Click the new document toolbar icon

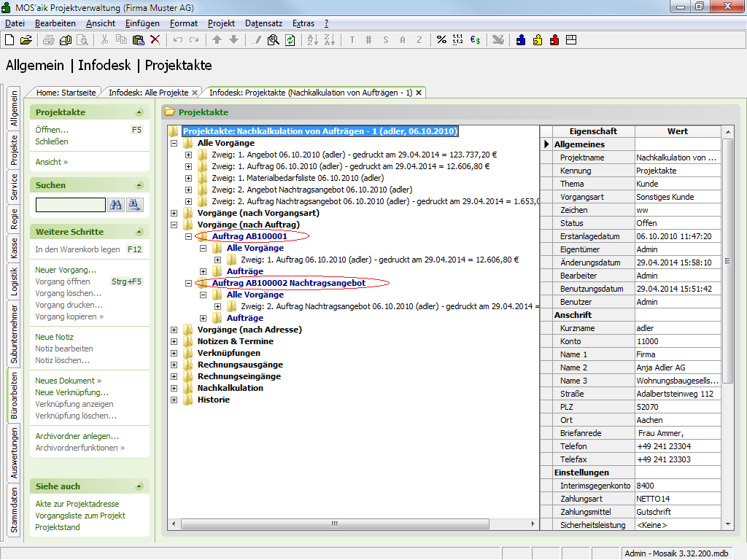[9, 40]
